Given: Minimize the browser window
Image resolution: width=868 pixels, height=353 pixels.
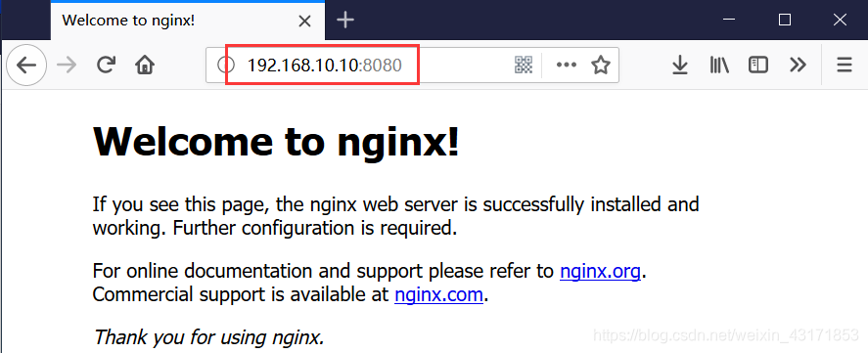Looking at the screenshot, I should coord(730,20).
